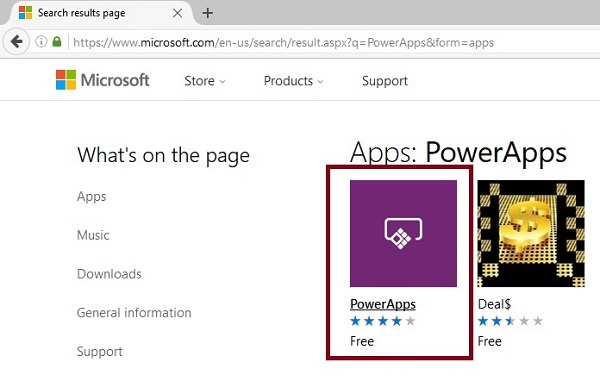Viewport: 600px width, 375px height.
Task: Open the Deal$ gold dollar app image
Action: (531, 233)
